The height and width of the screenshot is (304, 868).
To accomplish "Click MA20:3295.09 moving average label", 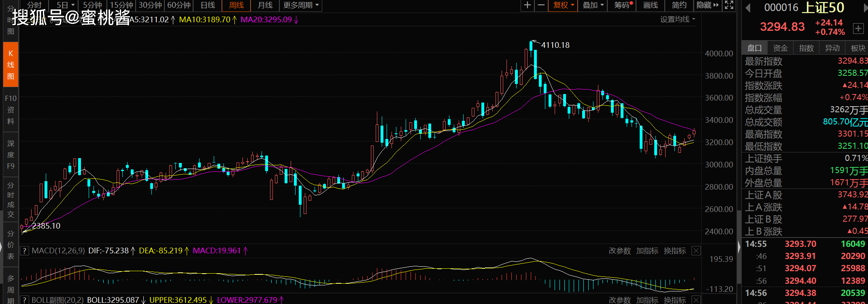I will (266, 19).
